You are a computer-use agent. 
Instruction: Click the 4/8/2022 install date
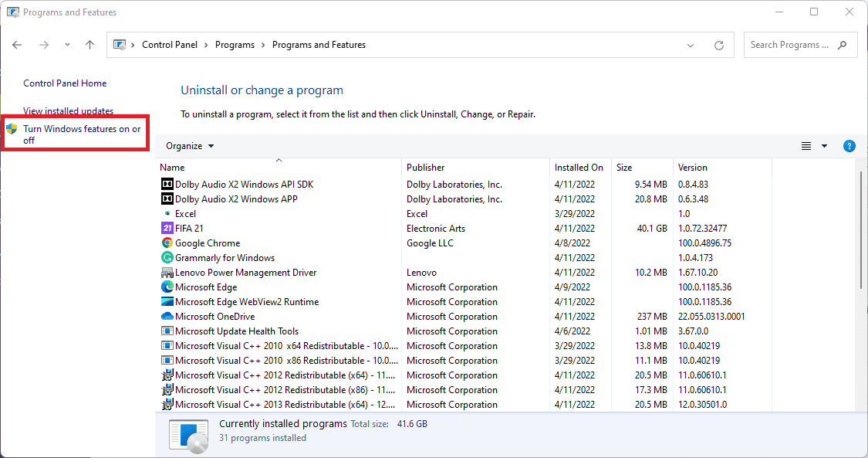tap(572, 243)
